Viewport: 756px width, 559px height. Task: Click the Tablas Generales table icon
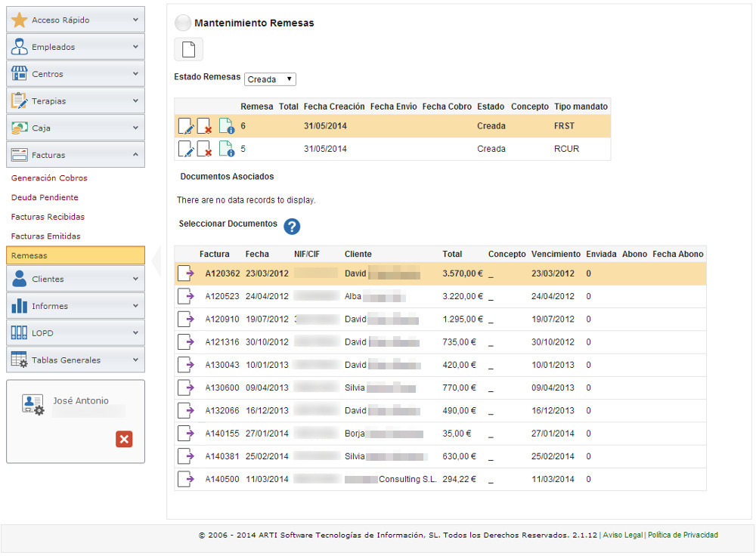click(20, 360)
